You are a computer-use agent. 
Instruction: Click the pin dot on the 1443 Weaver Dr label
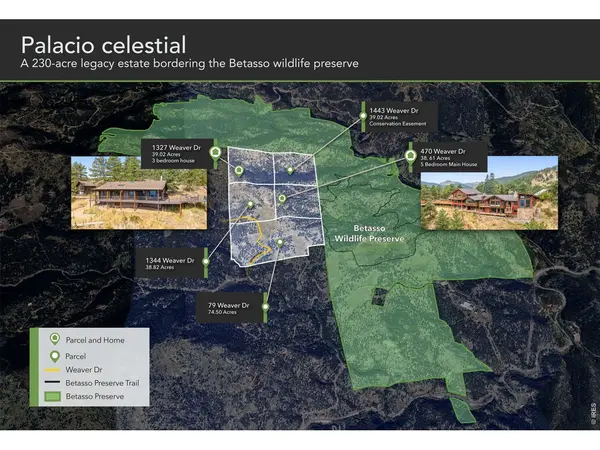(x=363, y=116)
